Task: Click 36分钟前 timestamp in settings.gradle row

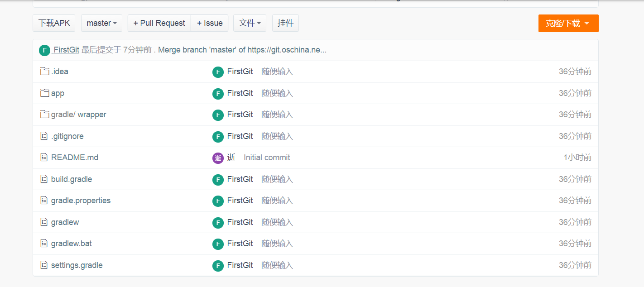Action: 575,265
